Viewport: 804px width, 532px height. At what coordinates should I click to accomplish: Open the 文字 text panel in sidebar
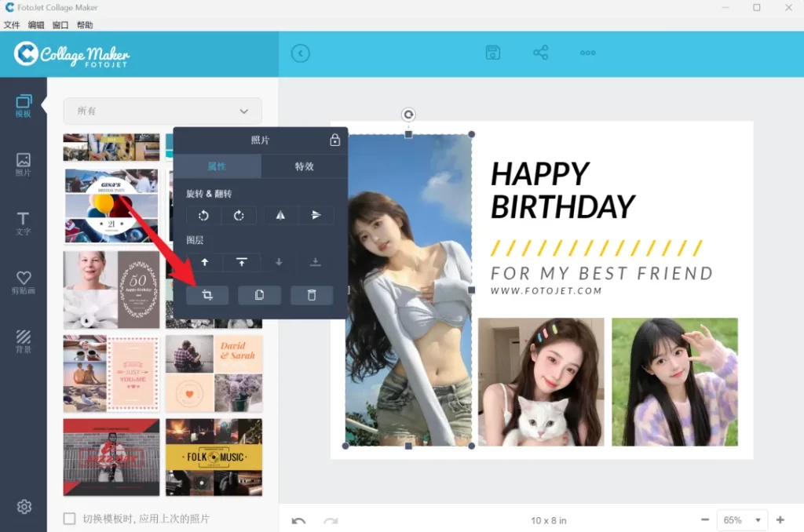[24, 224]
